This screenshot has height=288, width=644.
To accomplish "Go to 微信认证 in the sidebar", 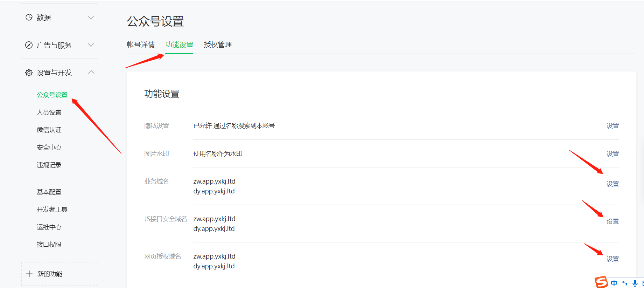I will coord(49,130).
